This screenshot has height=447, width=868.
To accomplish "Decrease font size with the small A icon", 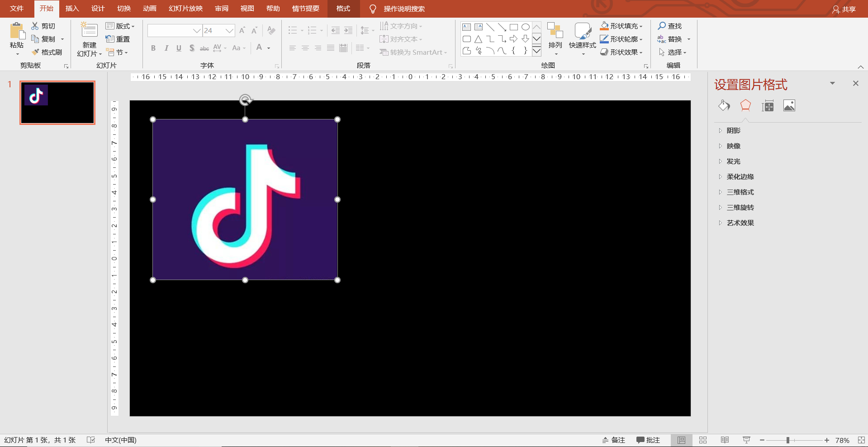I will click(x=254, y=30).
